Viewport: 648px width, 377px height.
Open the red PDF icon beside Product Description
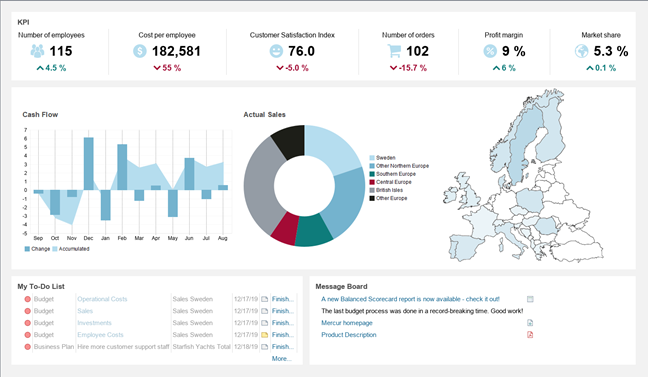(x=530, y=335)
